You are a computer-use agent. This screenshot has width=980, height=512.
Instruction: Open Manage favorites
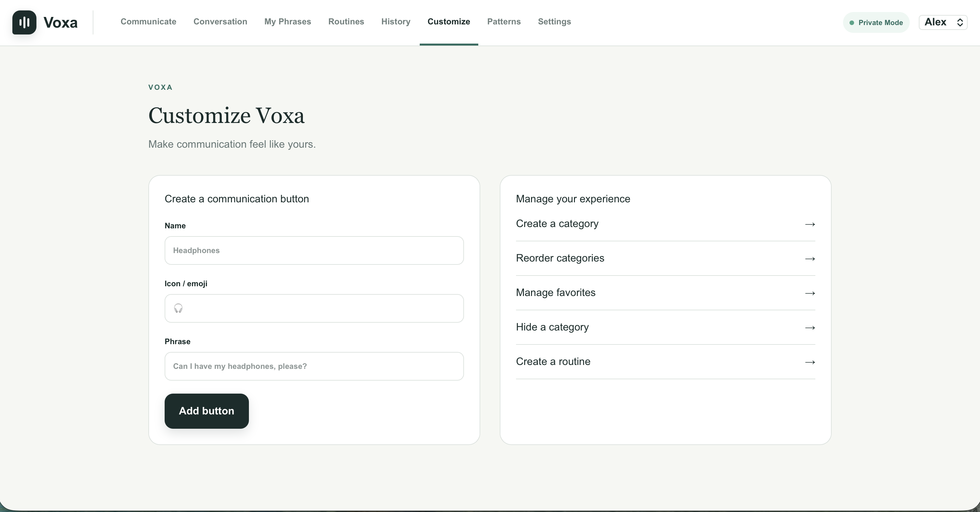665,293
